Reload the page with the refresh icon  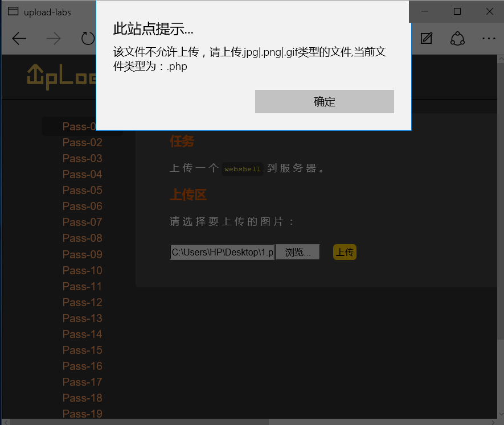pos(88,38)
